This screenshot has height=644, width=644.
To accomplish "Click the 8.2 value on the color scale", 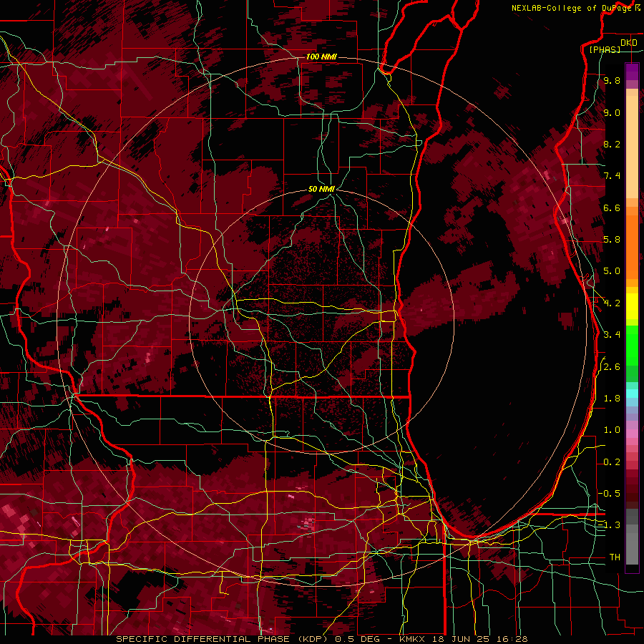I will 612,144.
